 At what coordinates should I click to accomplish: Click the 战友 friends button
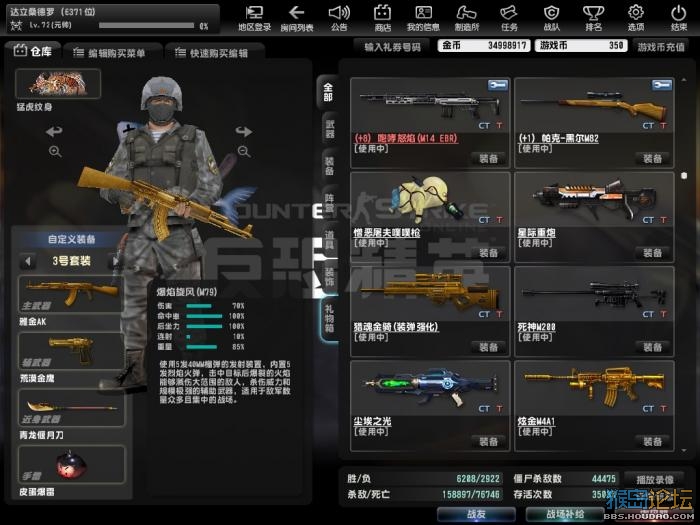(476, 514)
